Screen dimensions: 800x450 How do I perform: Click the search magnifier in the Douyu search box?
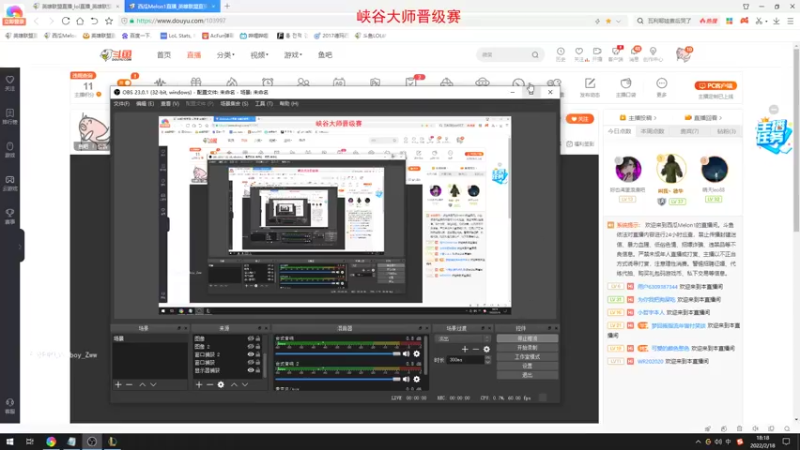coord(535,55)
